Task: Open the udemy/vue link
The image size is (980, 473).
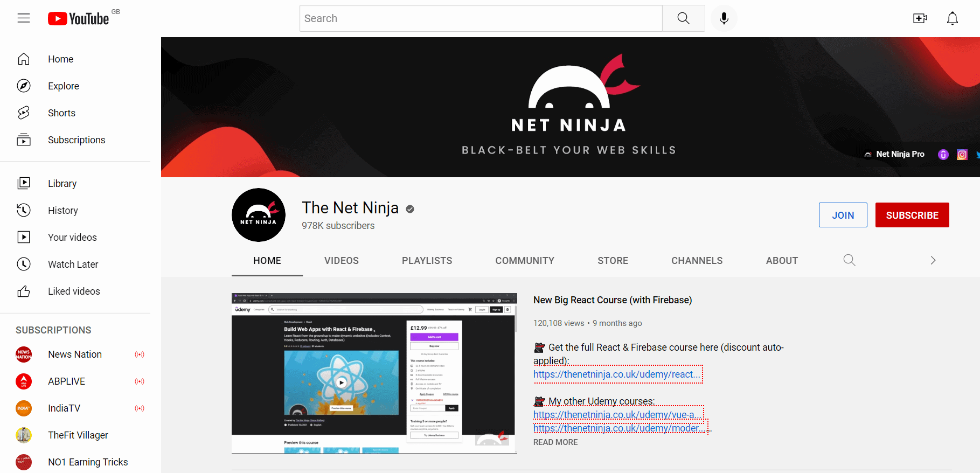Action: [x=618, y=415]
